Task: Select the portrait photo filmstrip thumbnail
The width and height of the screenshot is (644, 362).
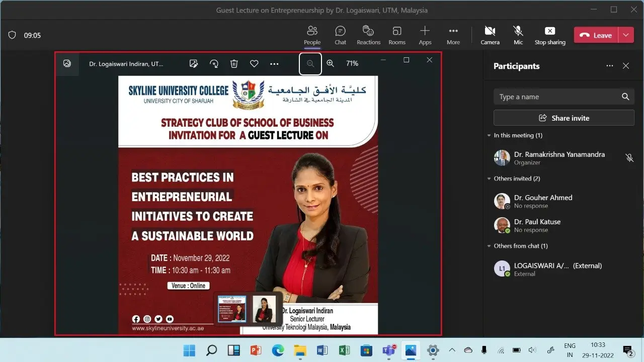Action: 264,309
